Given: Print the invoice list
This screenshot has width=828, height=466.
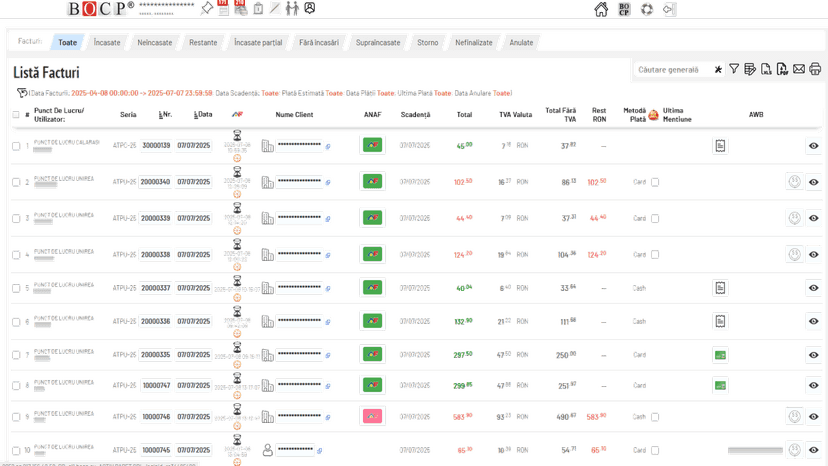Looking at the screenshot, I should click(x=815, y=69).
